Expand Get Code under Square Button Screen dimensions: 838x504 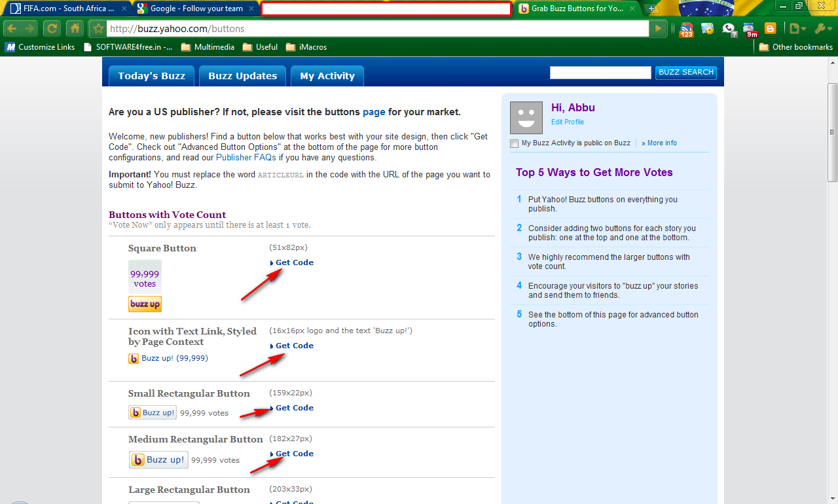[294, 262]
